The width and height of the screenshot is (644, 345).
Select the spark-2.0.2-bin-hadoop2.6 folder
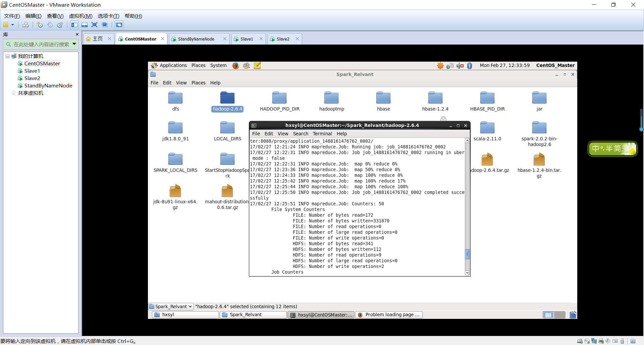(539, 134)
